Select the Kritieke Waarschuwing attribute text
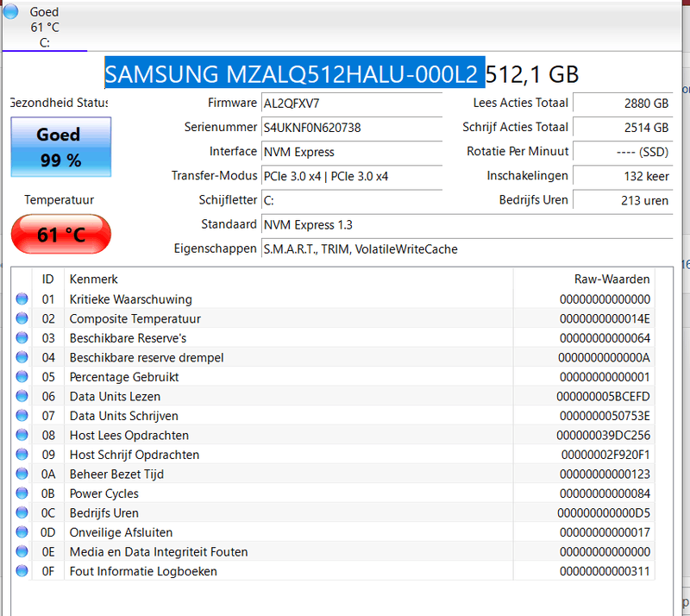The image size is (690, 616). pyautogui.click(x=131, y=299)
